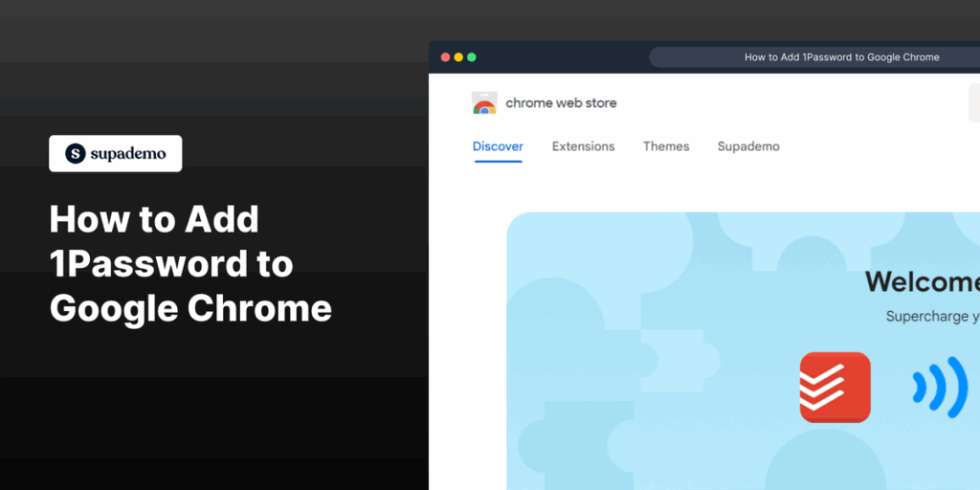The image size is (980, 490).
Task: Click the 'chrome web store' title text
Action: pos(561,103)
